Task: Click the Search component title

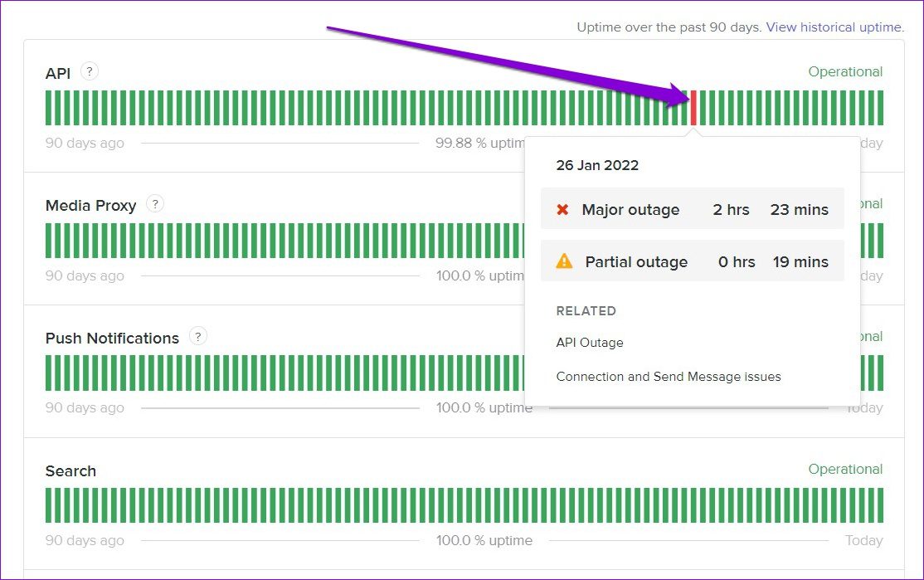Action: coord(71,471)
